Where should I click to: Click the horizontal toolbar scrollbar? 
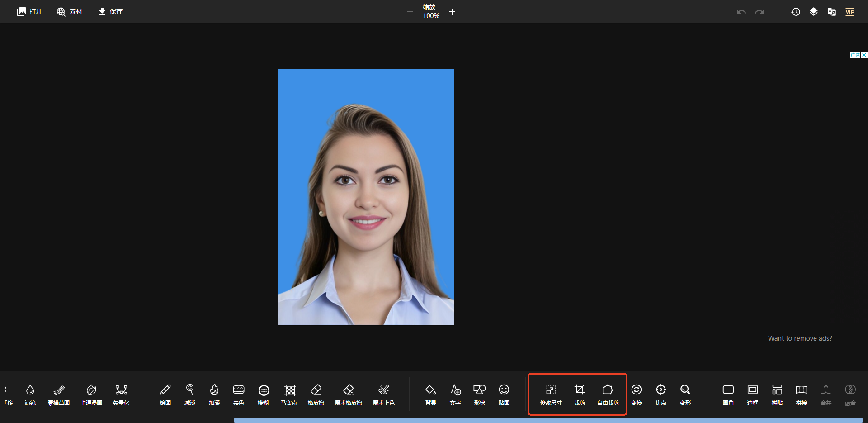548,420
